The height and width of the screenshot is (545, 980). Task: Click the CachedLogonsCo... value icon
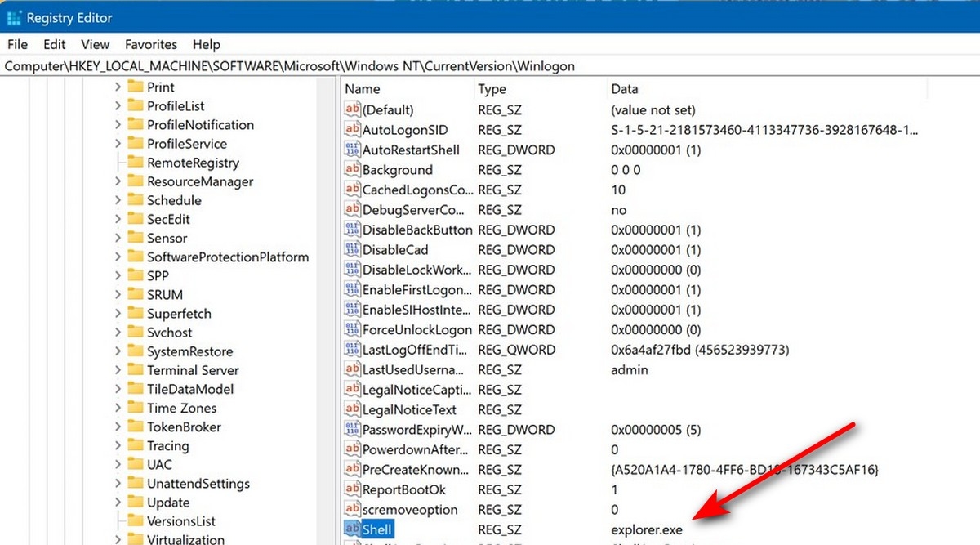(353, 190)
